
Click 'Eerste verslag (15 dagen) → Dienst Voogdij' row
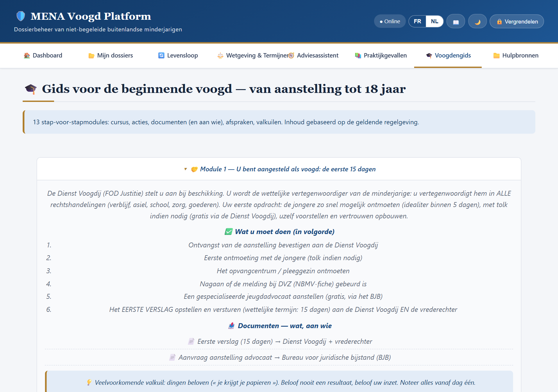coord(279,341)
